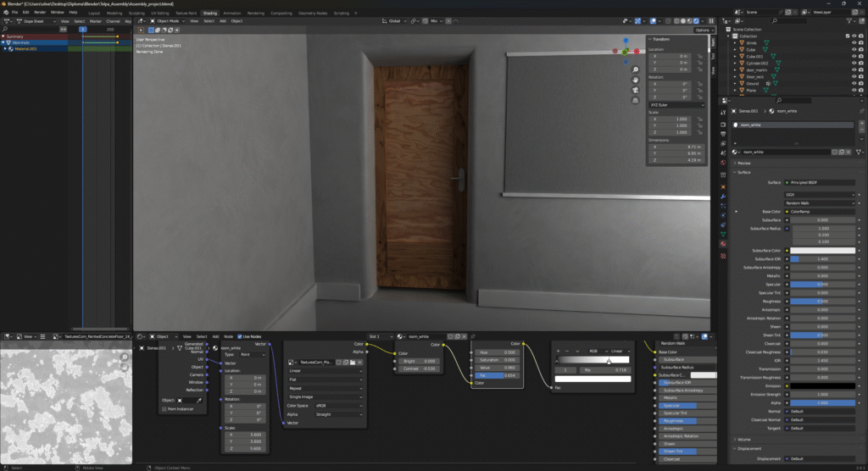Switch perspective/orthographic with grid gizmo
This screenshot has height=471, width=868.
[x=635, y=100]
